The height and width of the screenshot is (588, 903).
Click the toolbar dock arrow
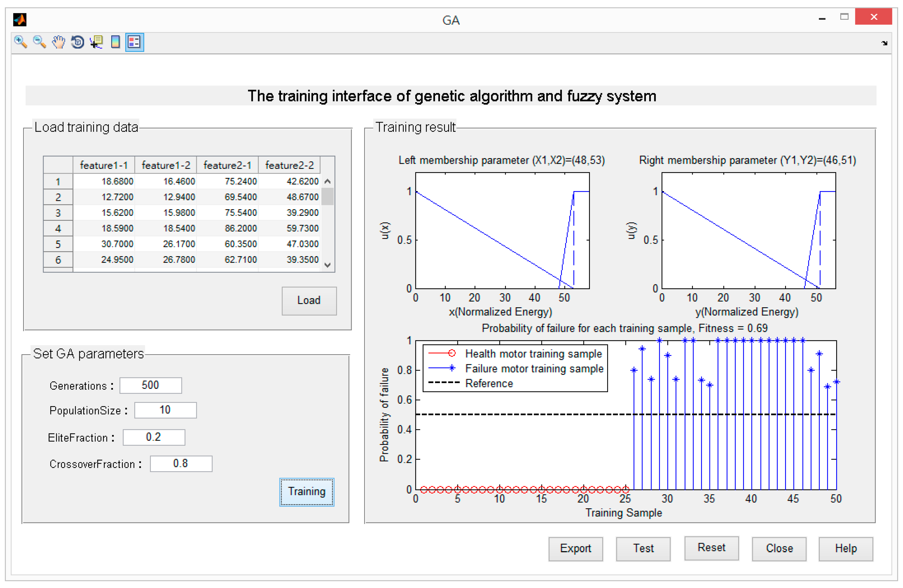[x=884, y=43]
